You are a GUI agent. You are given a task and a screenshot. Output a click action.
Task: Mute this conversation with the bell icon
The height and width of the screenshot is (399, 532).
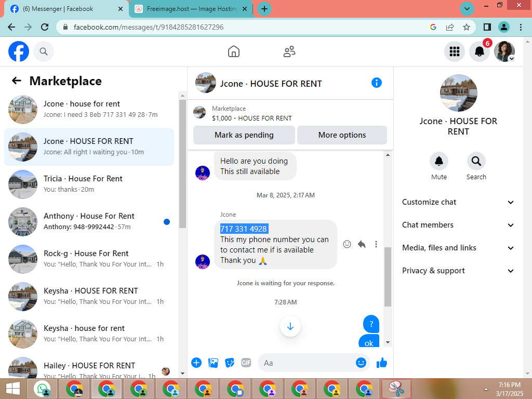[x=438, y=161]
